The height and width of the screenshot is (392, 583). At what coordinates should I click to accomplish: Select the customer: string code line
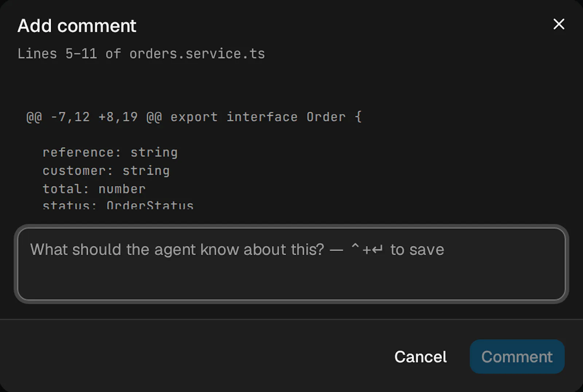coord(106,170)
